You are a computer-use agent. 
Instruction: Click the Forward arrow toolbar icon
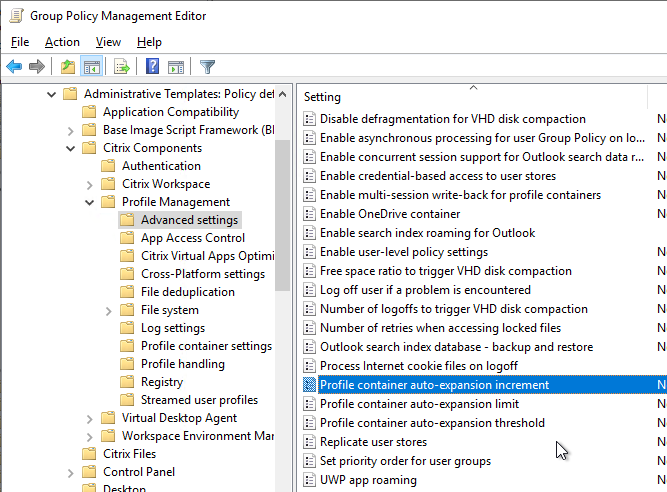[x=37, y=67]
